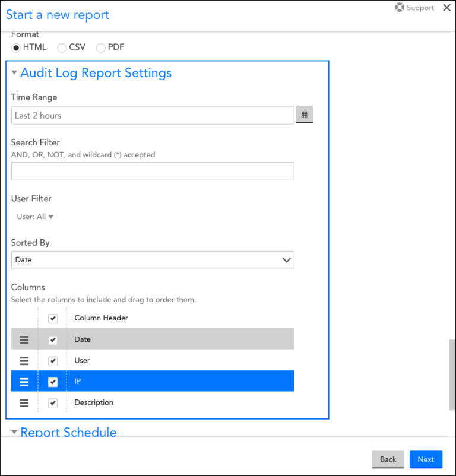Uncheck the Date column checkbox
The width and height of the screenshot is (456, 476).
click(52, 339)
